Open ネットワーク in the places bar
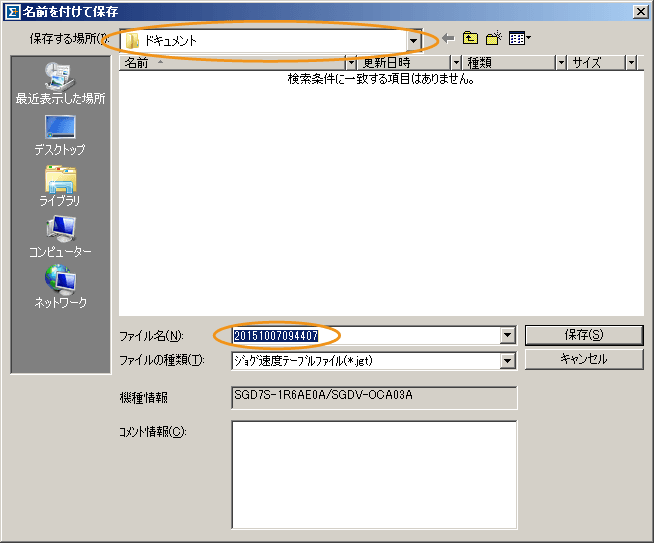Viewport: 654px width, 543px height. 60,287
